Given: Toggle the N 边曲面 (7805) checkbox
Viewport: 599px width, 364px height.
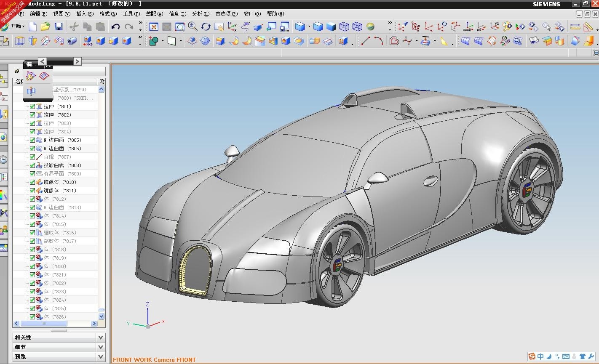Looking at the screenshot, I should pyautogui.click(x=32, y=140).
